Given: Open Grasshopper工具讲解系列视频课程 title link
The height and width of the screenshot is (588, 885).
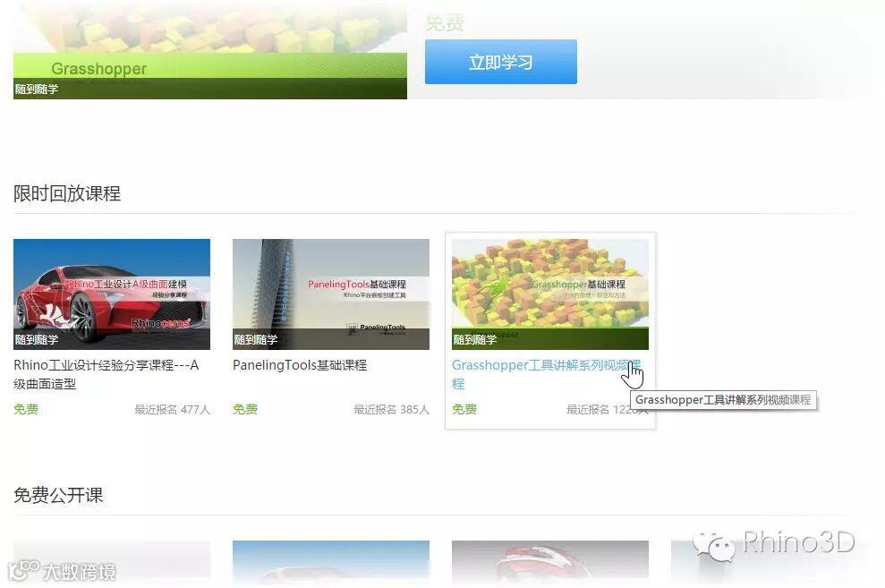Looking at the screenshot, I should point(546,374).
